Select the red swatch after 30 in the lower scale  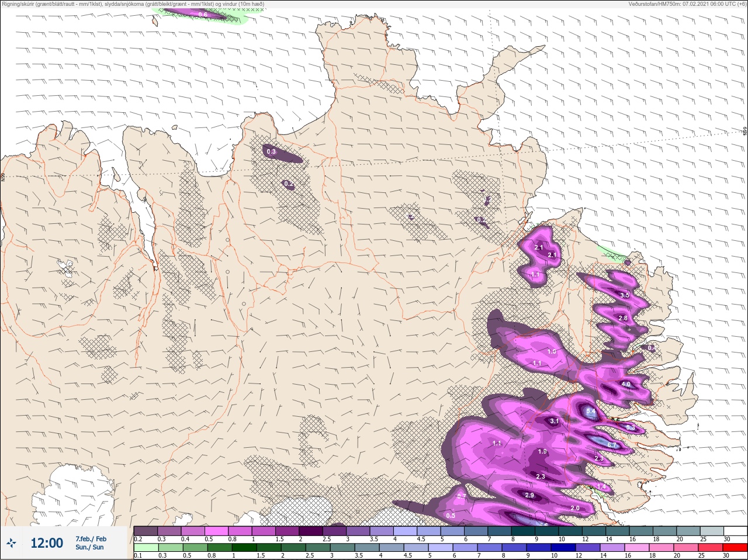735,548
